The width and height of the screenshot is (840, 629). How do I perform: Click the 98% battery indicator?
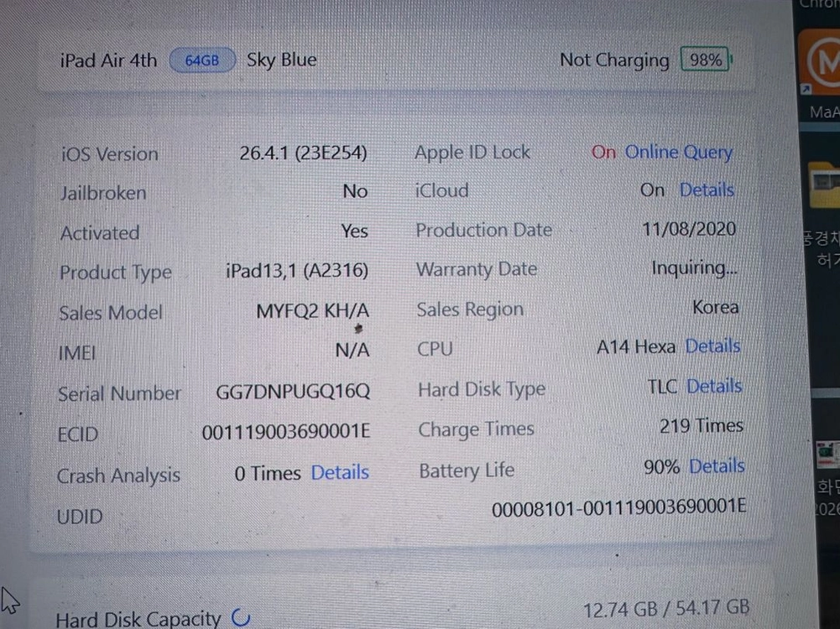tap(705, 60)
